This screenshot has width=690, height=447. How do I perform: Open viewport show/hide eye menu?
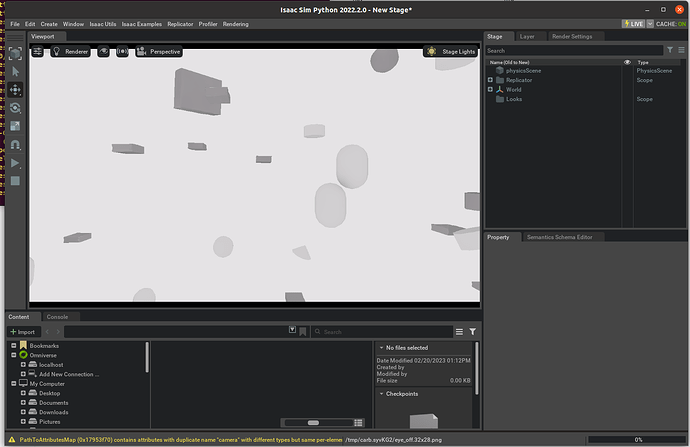(x=103, y=51)
